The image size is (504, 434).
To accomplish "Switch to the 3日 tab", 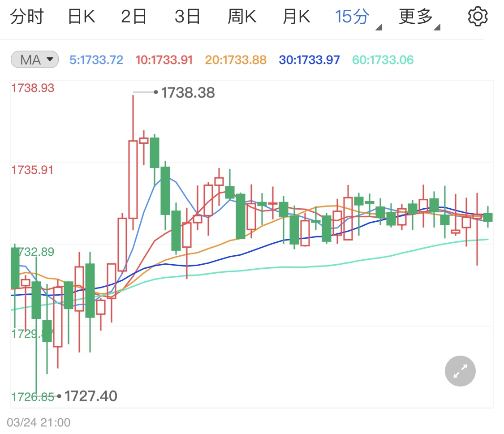I will point(187,17).
